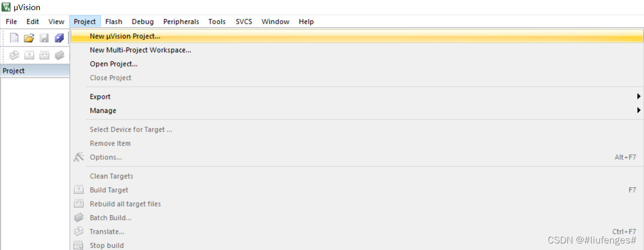This screenshot has height=250, width=644.
Task: Open the Window menu
Action: pos(275,22)
